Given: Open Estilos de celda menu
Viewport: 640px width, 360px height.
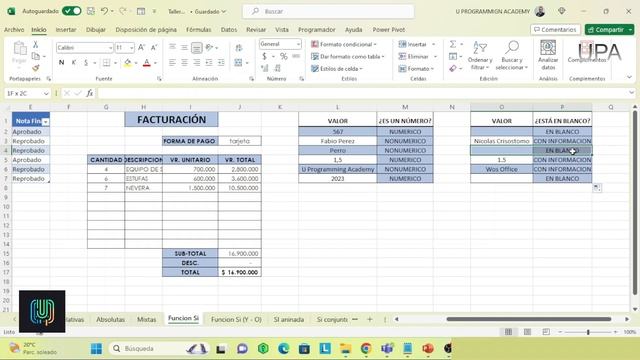Looking at the screenshot, I should tap(337, 69).
